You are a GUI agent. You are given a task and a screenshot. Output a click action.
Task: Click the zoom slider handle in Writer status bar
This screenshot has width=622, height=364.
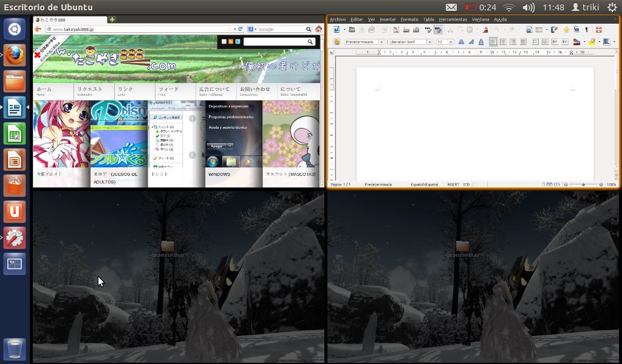(x=583, y=184)
